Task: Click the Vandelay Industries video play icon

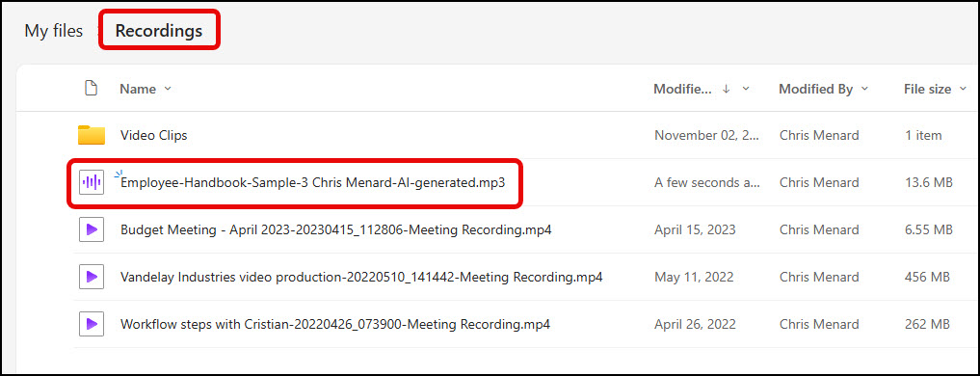Action: click(x=92, y=277)
